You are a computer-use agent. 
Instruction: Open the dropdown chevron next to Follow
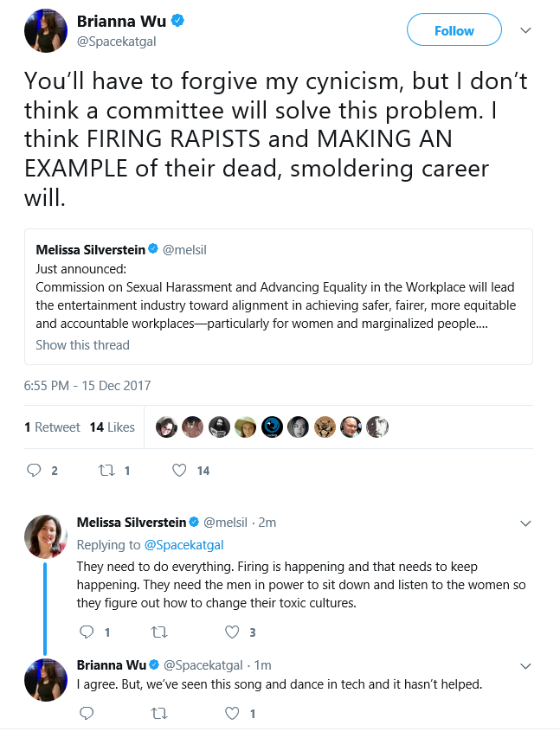coord(525,30)
